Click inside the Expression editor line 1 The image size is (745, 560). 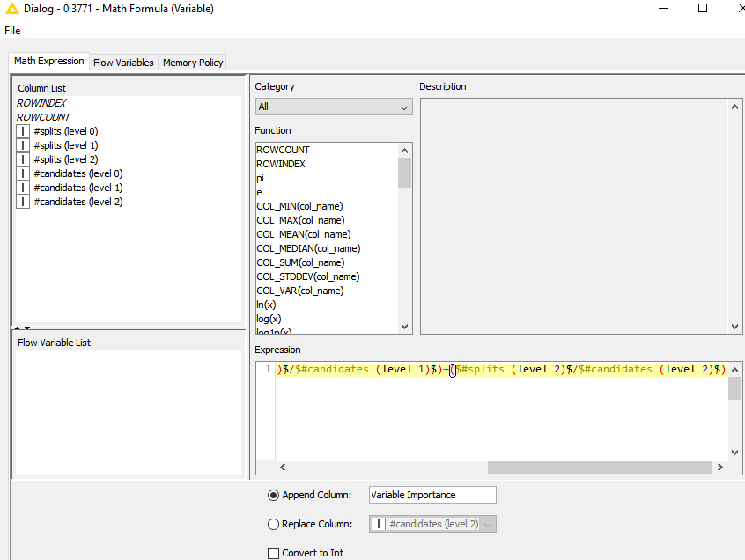click(501, 370)
